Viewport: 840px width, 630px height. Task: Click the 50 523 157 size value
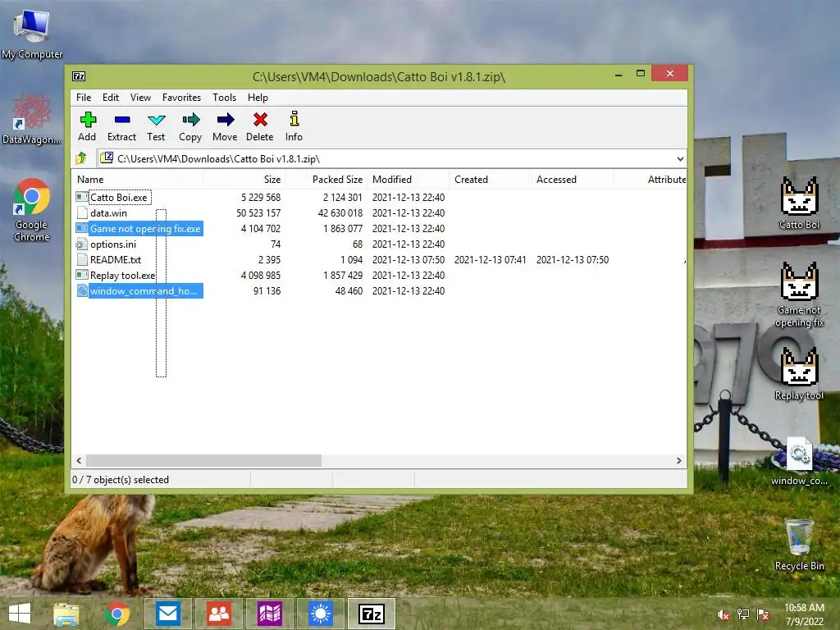coord(258,212)
